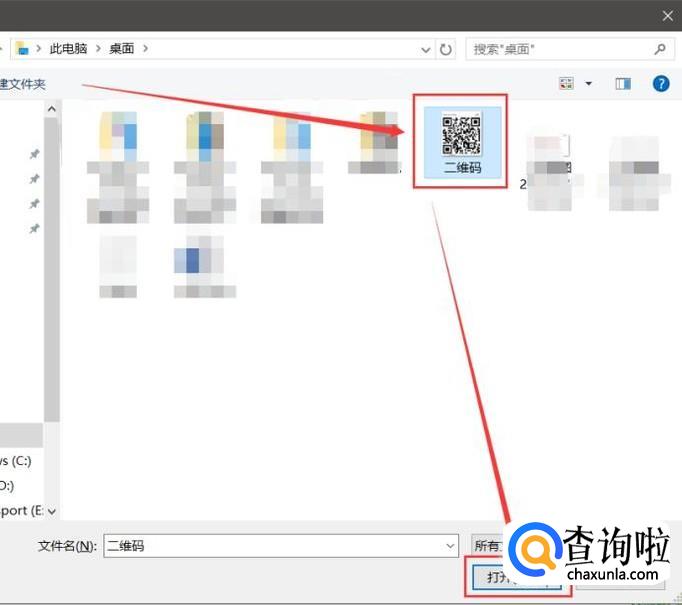The height and width of the screenshot is (605, 682).
Task: Click the fourth pin icon in quick access
Action: [x=34, y=228]
